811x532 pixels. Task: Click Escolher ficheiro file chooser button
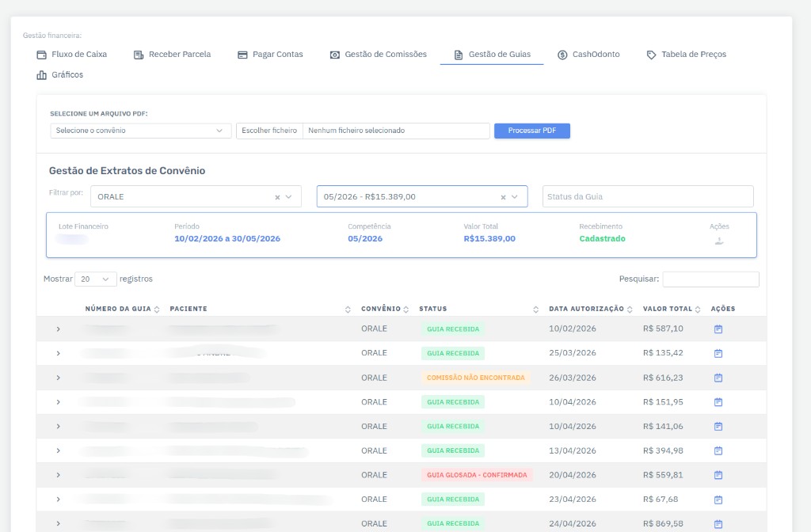(x=269, y=131)
